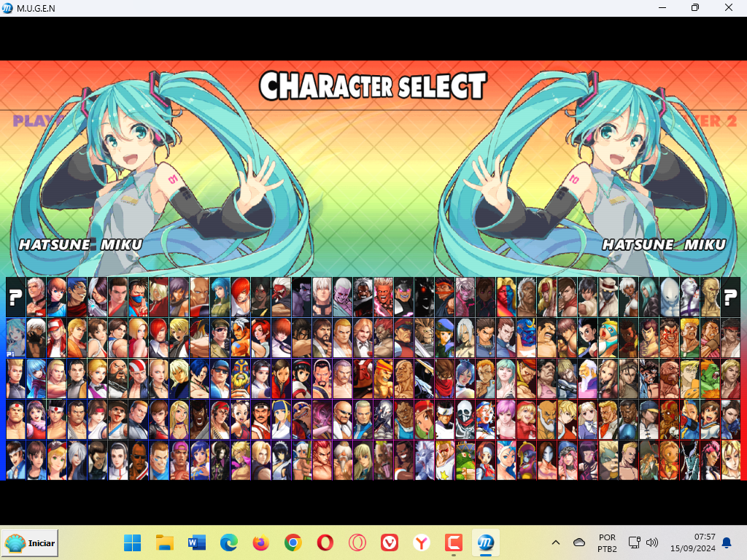Image resolution: width=747 pixels, height=560 pixels.
Task: Select the Hatsune Miku tile marked P1
Action: pos(16,338)
